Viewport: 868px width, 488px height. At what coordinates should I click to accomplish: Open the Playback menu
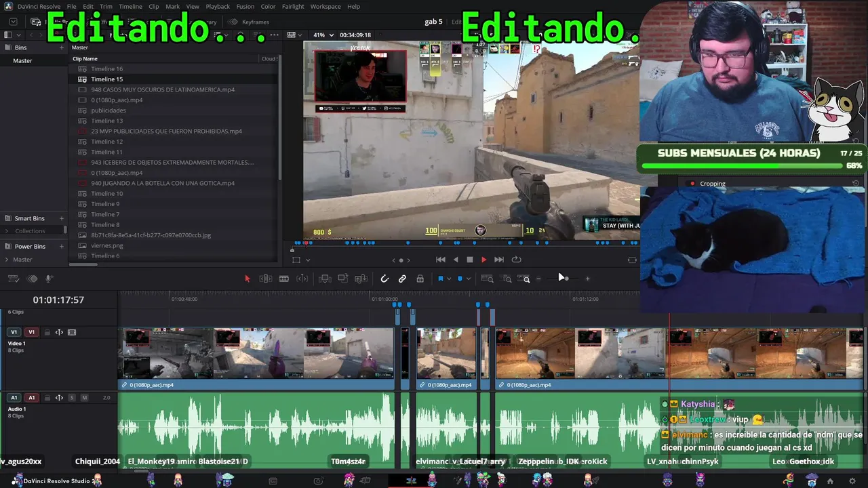coord(218,6)
